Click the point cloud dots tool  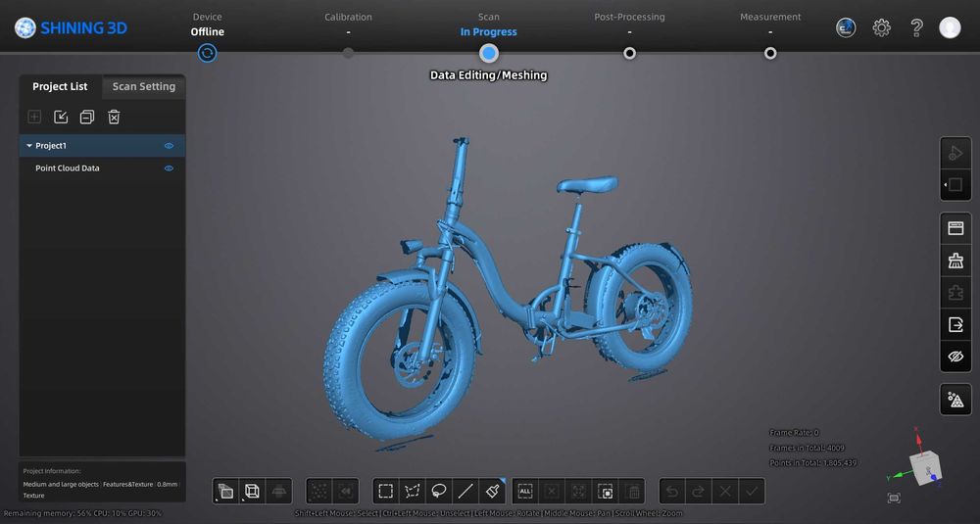tap(319, 492)
